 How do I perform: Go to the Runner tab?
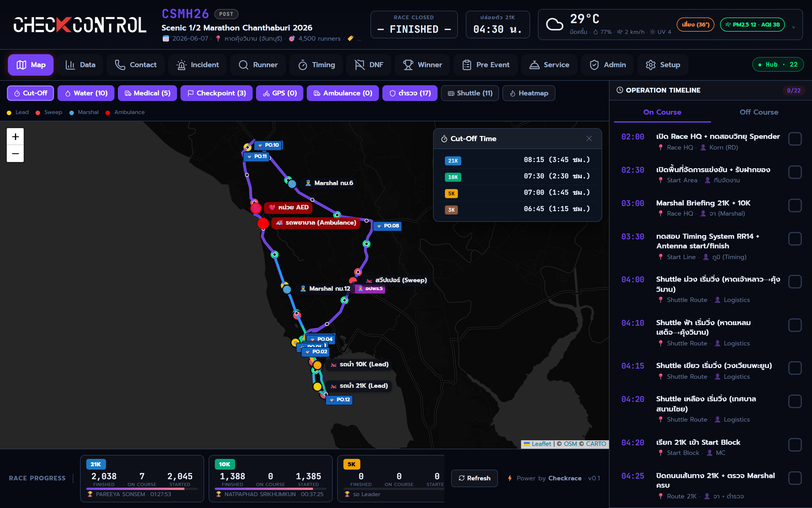pos(258,65)
